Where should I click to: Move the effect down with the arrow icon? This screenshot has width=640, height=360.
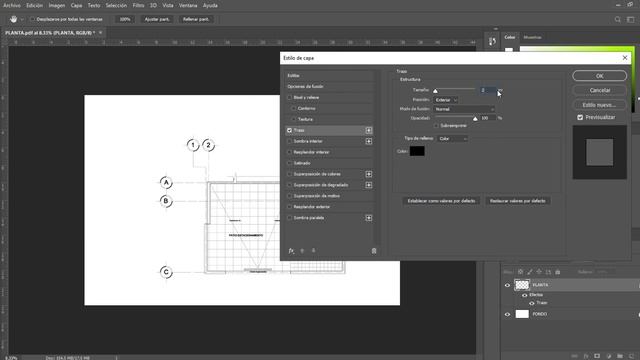tap(313, 251)
